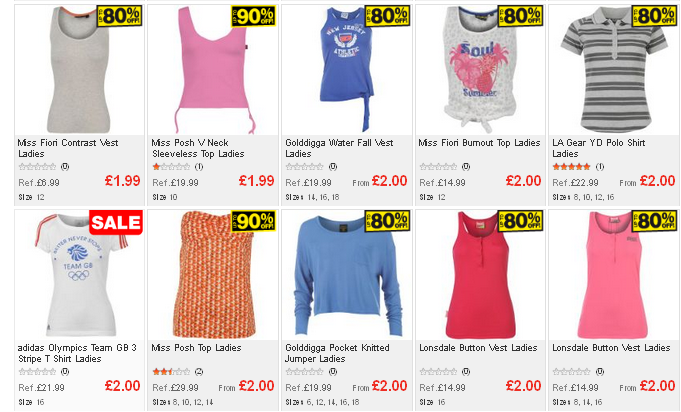Click the 80% off badge on LA Gear polo shirt

(655, 16)
